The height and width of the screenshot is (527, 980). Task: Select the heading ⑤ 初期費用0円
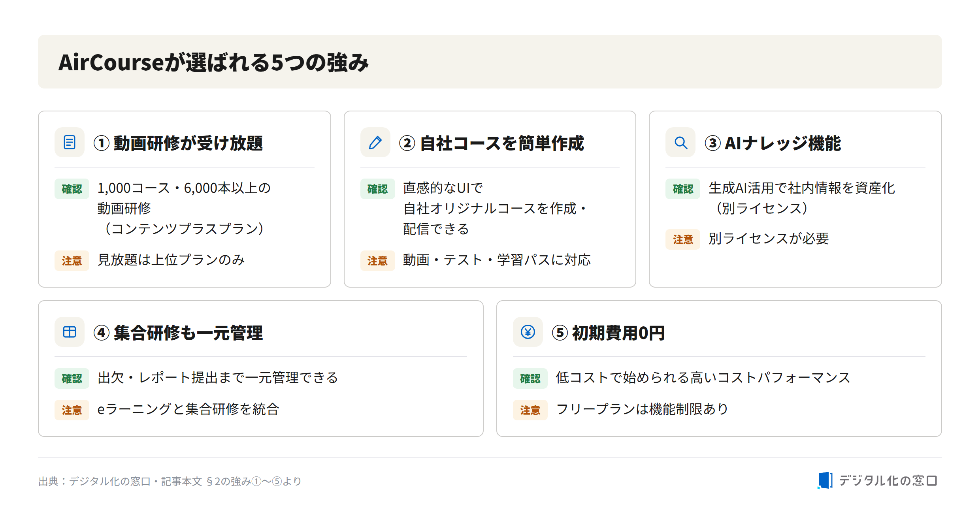coord(609,333)
